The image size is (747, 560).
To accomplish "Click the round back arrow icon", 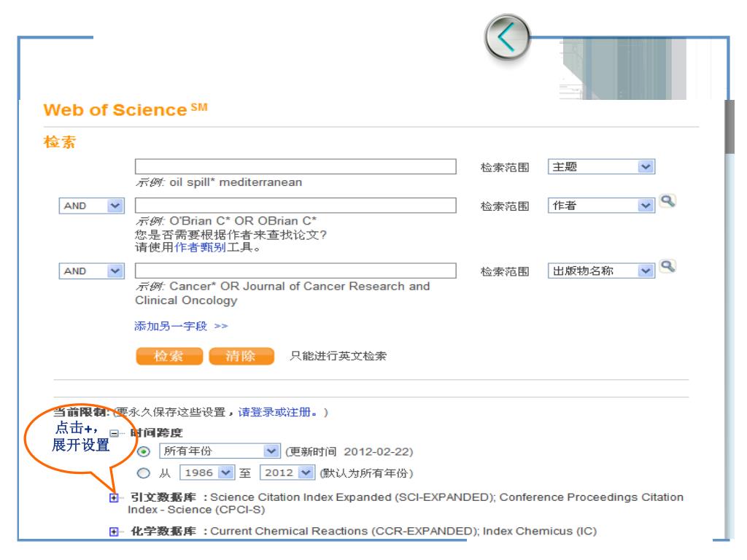I will click(x=507, y=37).
